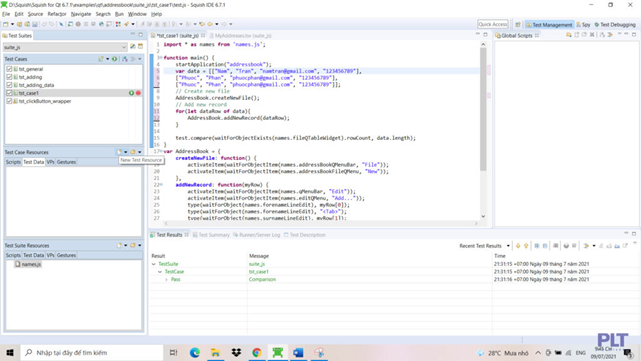Collapse the TestCase result row
Image resolution: width=641 pixels, height=361 pixels.
[160, 272]
